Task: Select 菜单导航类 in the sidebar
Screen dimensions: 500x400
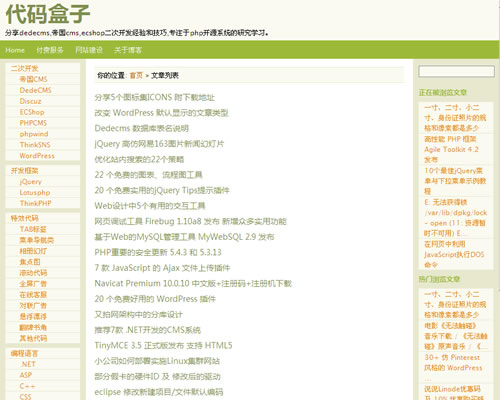Action: tap(36, 240)
